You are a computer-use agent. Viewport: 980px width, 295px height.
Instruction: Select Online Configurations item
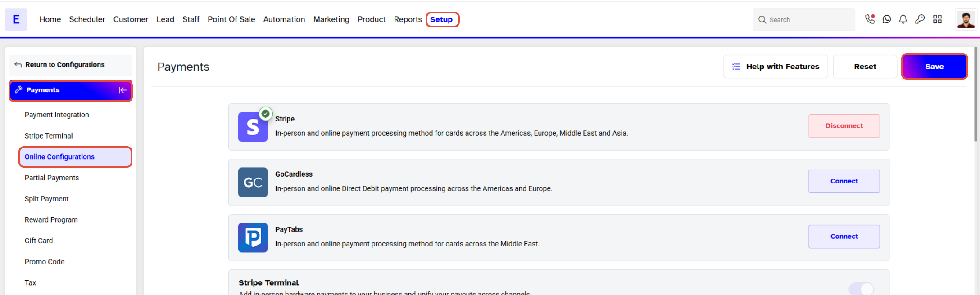[x=75, y=157]
